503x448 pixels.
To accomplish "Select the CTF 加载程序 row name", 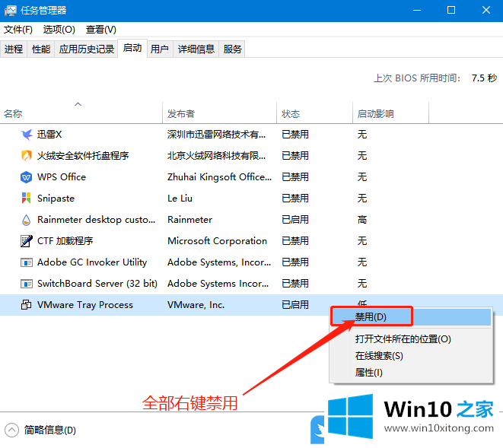I will [65, 241].
